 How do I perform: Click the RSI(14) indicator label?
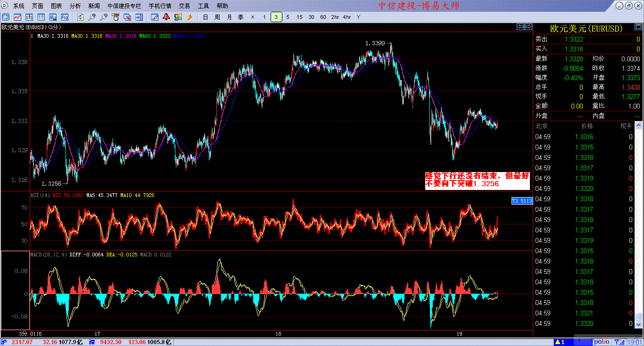coord(41,195)
